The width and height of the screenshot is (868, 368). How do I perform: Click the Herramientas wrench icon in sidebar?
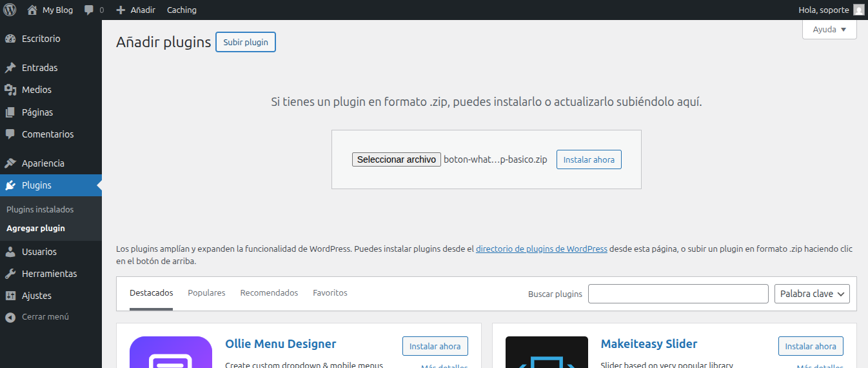pos(10,274)
